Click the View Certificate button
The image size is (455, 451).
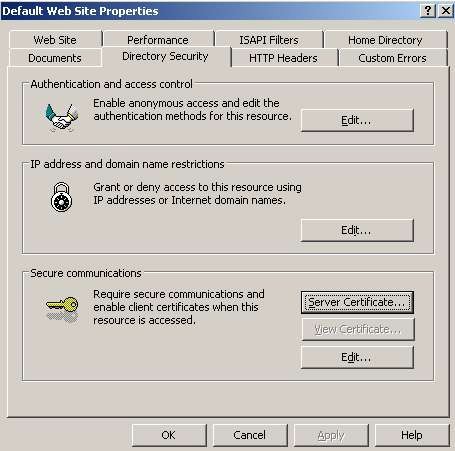tap(358, 329)
